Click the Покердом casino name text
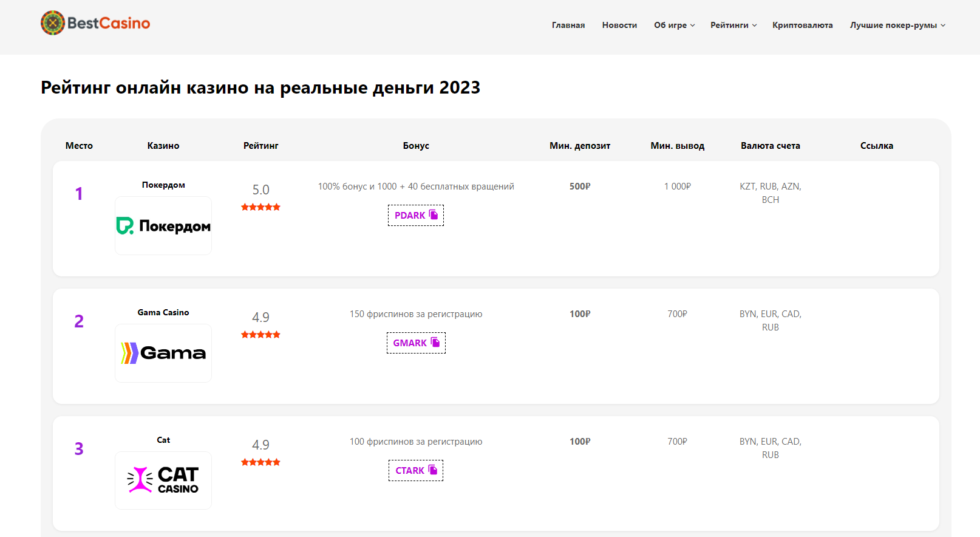The width and height of the screenshot is (980, 537). 163,185
